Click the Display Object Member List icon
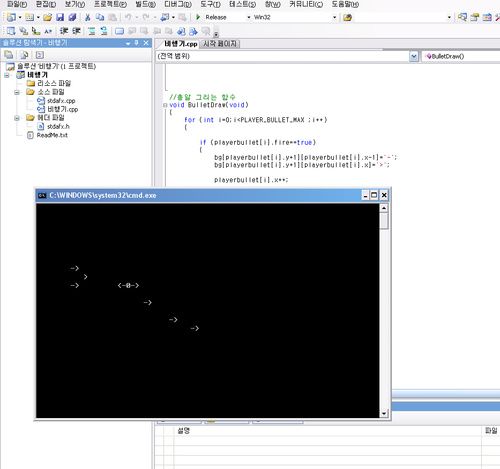500x469 pixels. point(11,31)
